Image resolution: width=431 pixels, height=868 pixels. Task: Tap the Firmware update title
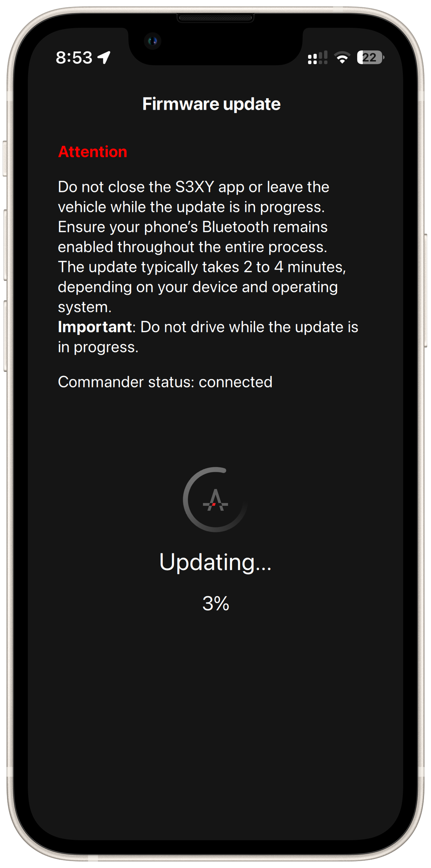point(211,104)
